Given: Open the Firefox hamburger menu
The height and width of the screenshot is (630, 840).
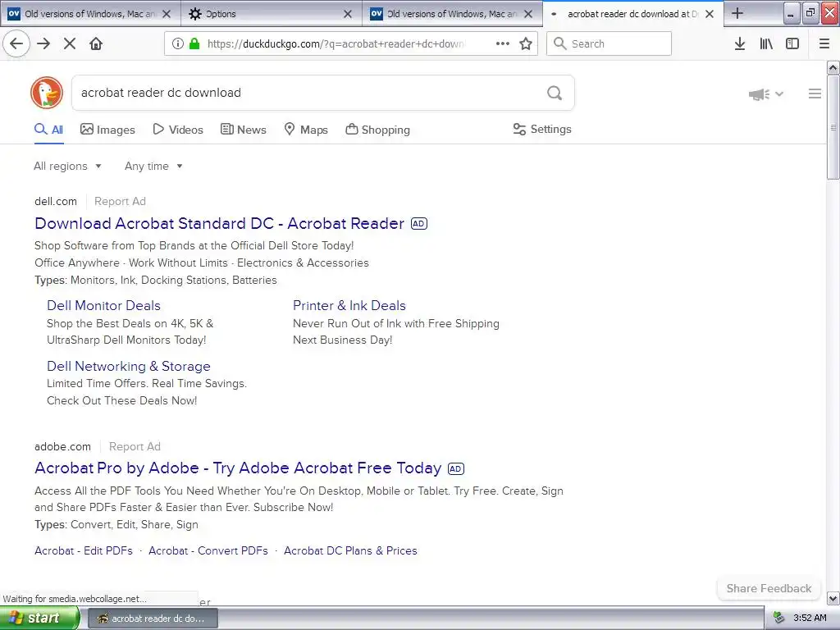Looking at the screenshot, I should click(x=824, y=43).
